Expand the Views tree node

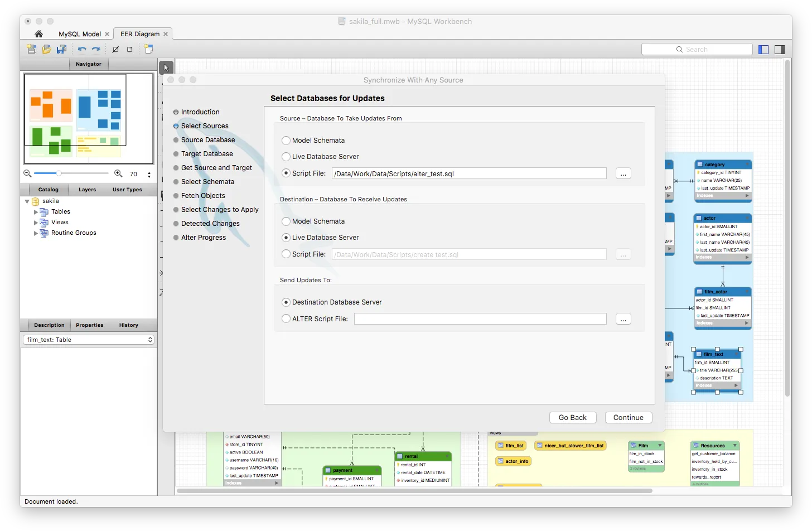(x=36, y=223)
